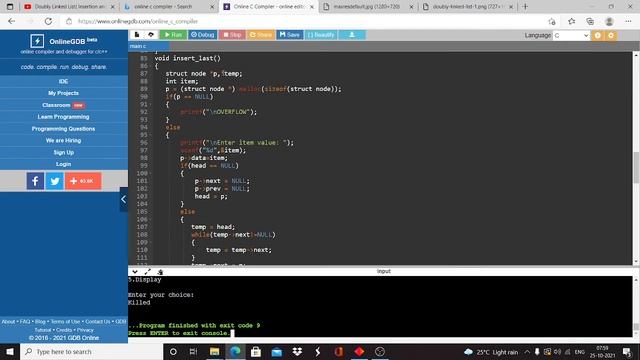The image size is (640, 360).
Task: Click the Type here to search box
Action: pyautogui.click(x=91, y=351)
